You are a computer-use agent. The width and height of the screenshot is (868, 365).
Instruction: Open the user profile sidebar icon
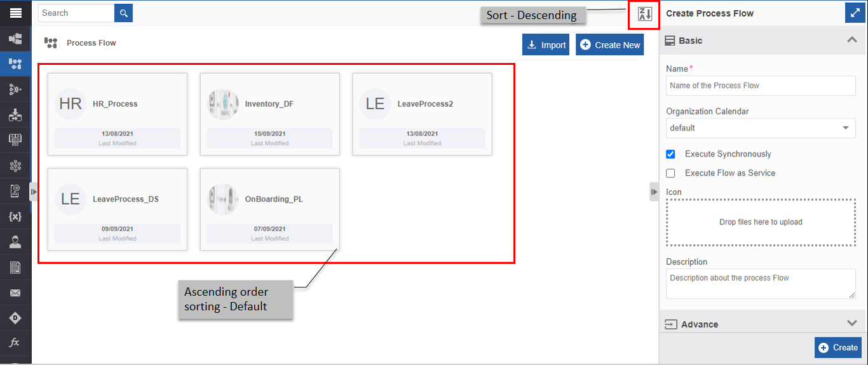(x=15, y=242)
